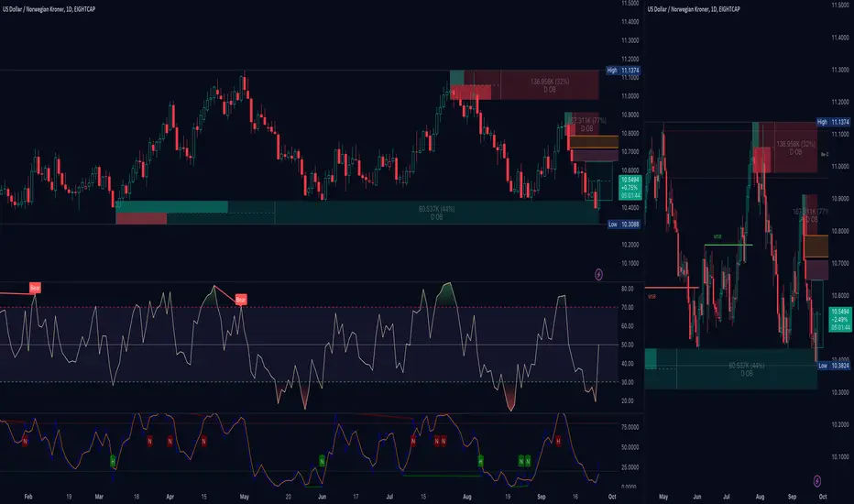The image size is (854, 504).
Task: Click the Low 10.3088 price label
Action: [x=624, y=224]
